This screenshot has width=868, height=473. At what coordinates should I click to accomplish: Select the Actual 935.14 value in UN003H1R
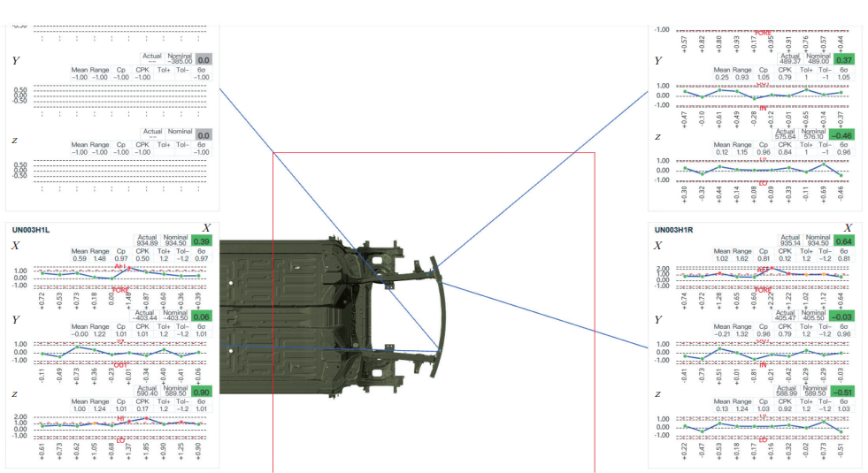[x=790, y=241]
